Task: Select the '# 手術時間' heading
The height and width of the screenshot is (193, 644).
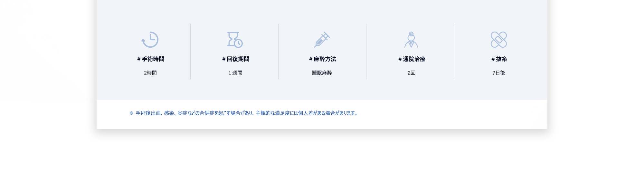Action: point(151,59)
